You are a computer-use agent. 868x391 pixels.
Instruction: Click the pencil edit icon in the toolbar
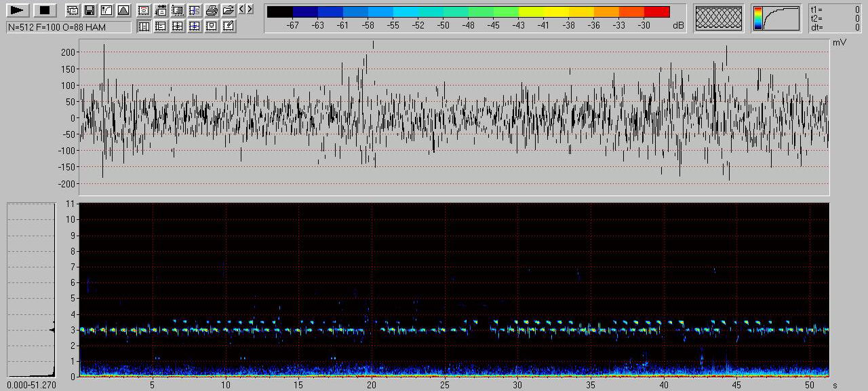tap(229, 26)
